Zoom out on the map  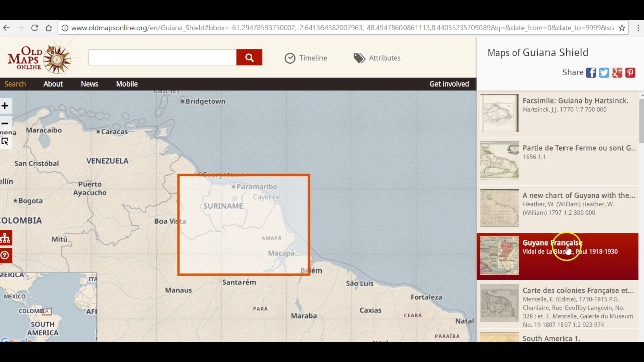(x=5, y=123)
